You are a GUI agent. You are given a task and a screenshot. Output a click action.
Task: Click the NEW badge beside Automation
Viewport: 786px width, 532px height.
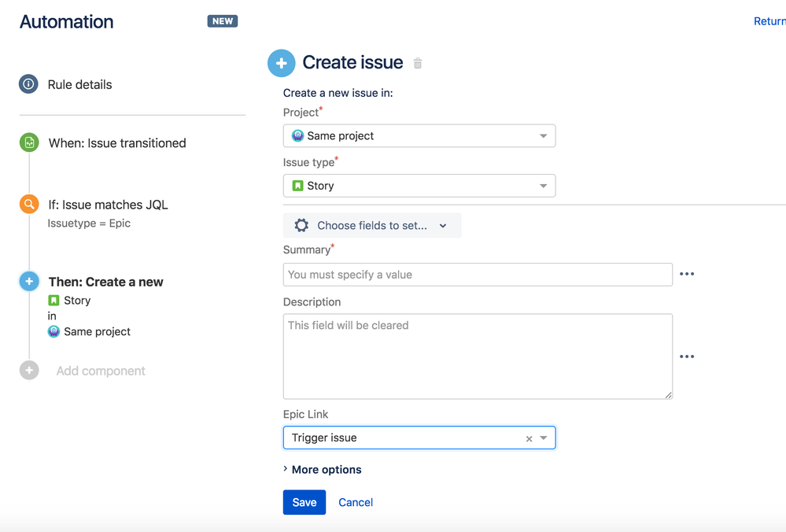(x=223, y=21)
